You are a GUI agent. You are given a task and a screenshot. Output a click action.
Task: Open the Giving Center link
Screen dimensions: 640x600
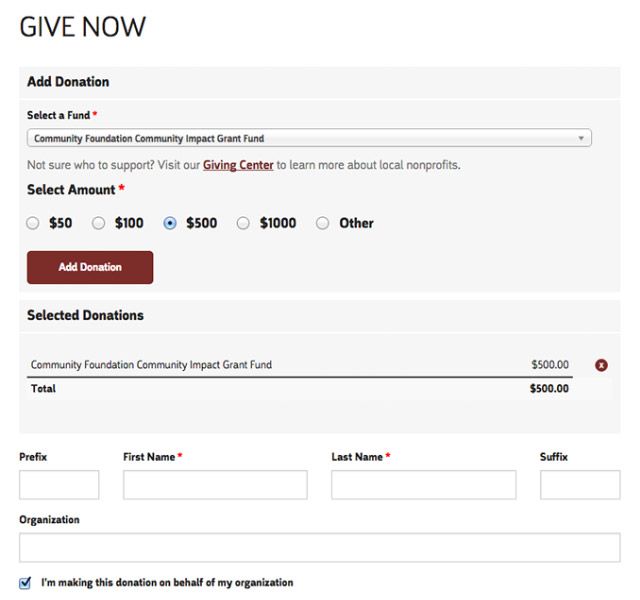[238, 165]
